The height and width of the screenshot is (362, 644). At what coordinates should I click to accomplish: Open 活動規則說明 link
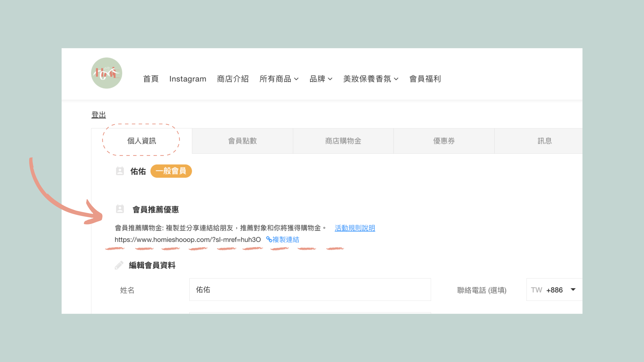355,228
